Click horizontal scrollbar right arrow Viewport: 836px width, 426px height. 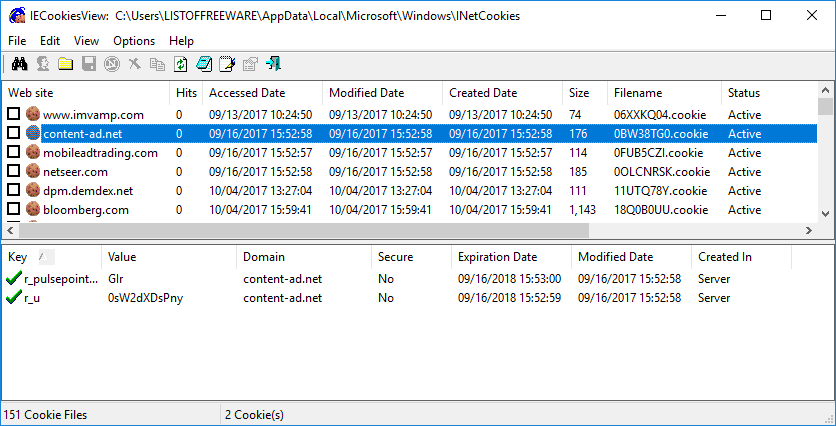(x=809, y=230)
